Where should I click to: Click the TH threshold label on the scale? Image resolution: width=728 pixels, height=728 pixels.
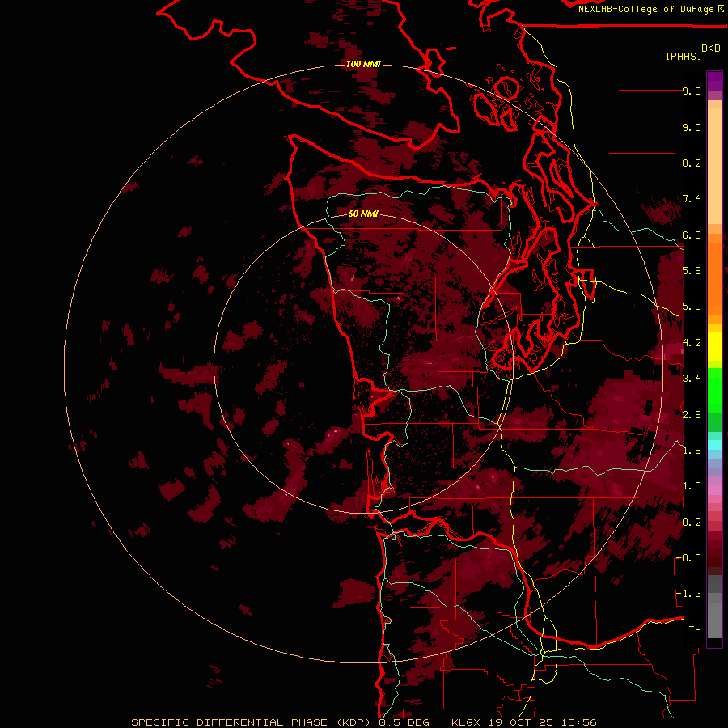click(x=695, y=630)
